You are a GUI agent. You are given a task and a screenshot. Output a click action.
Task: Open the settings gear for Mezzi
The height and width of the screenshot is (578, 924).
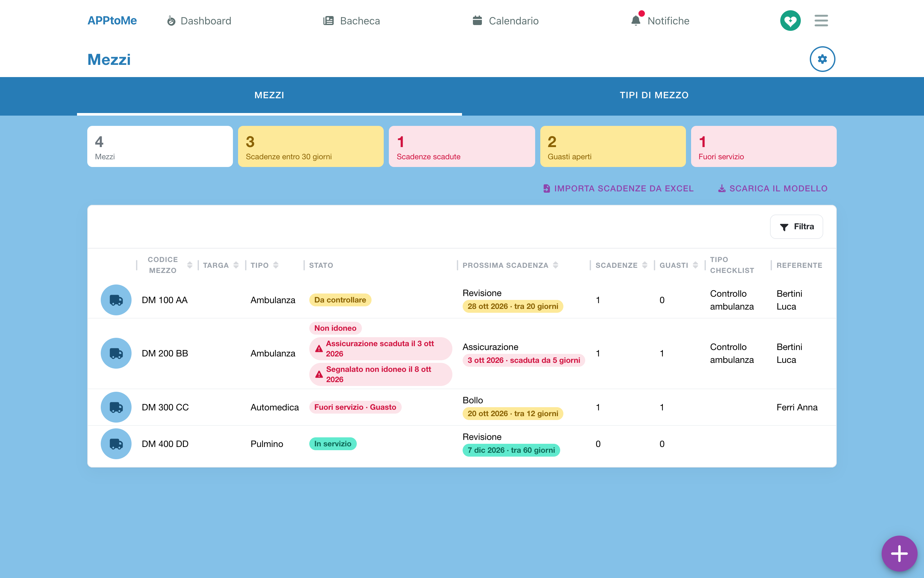click(822, 59)
